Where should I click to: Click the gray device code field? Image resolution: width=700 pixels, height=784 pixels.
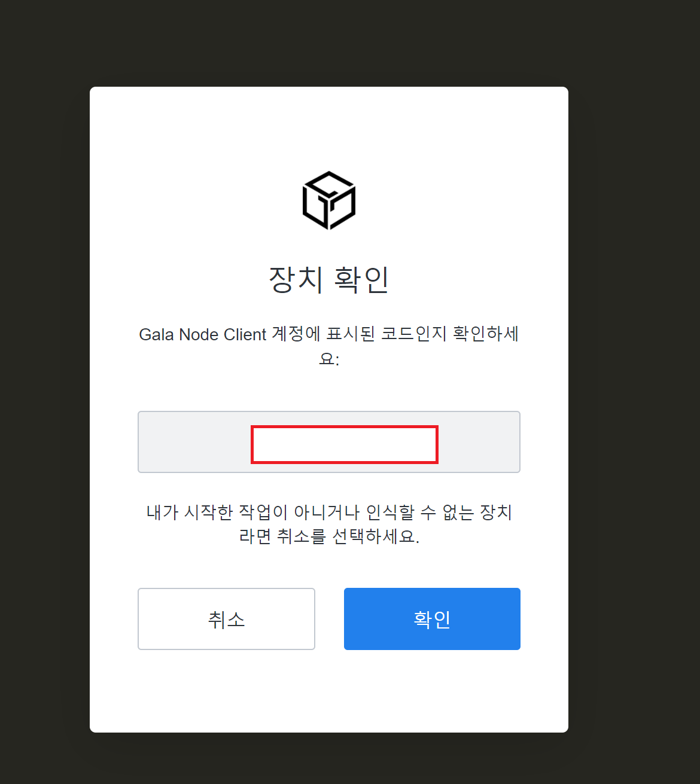(329, 442)
